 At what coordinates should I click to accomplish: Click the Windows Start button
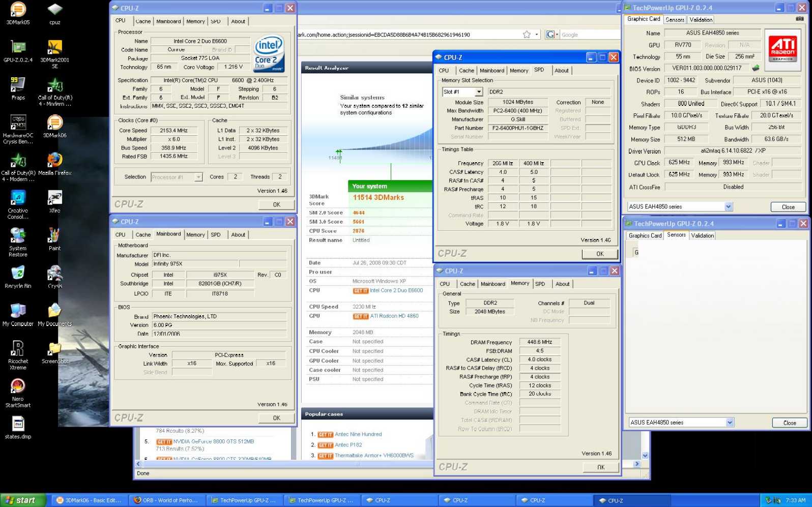[x=23, y=500]
